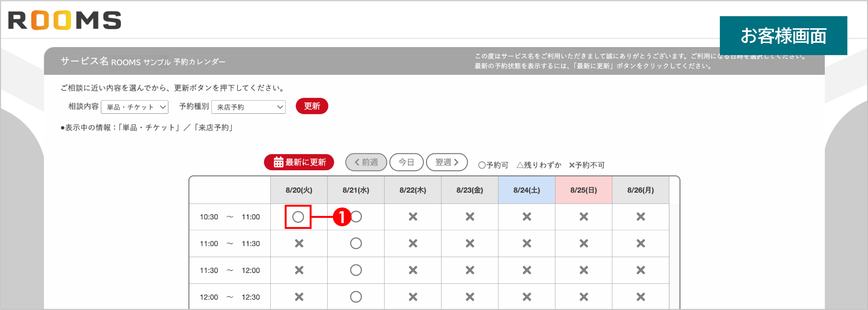Select the 8/25(日) column header

click(x=583, y=190)
